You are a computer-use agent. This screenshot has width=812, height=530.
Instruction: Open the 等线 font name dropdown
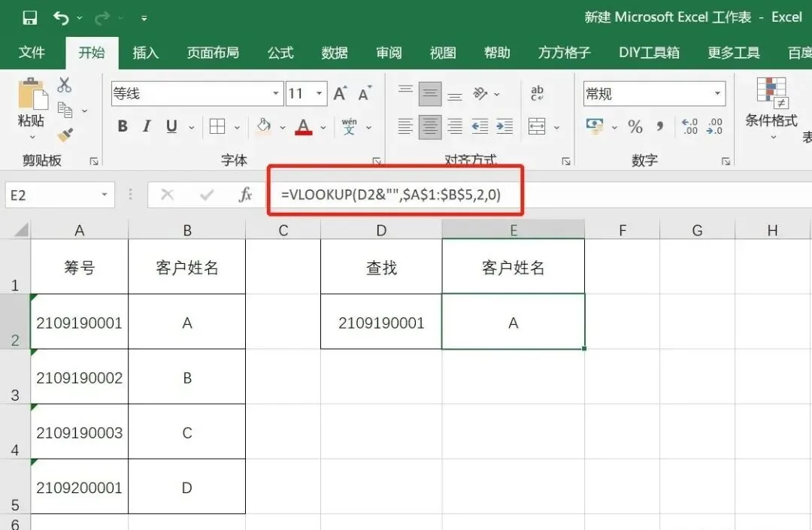click(x=275, y=94)
